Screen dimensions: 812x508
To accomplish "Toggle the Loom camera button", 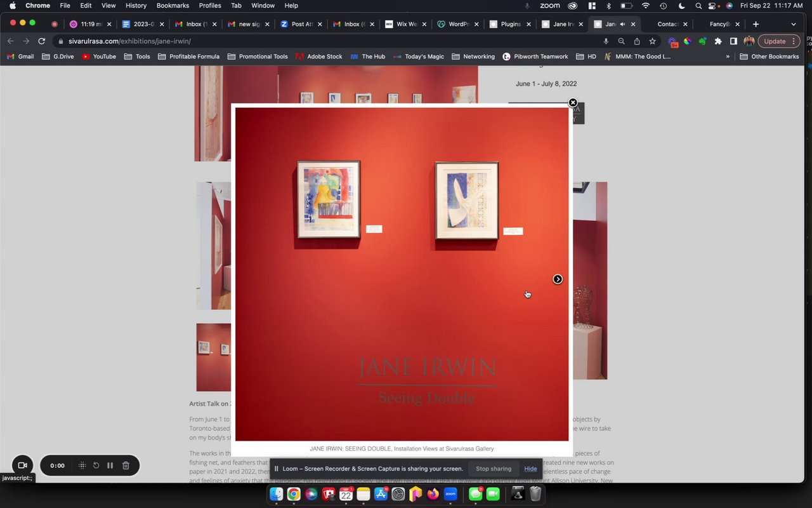I will 22,465.
